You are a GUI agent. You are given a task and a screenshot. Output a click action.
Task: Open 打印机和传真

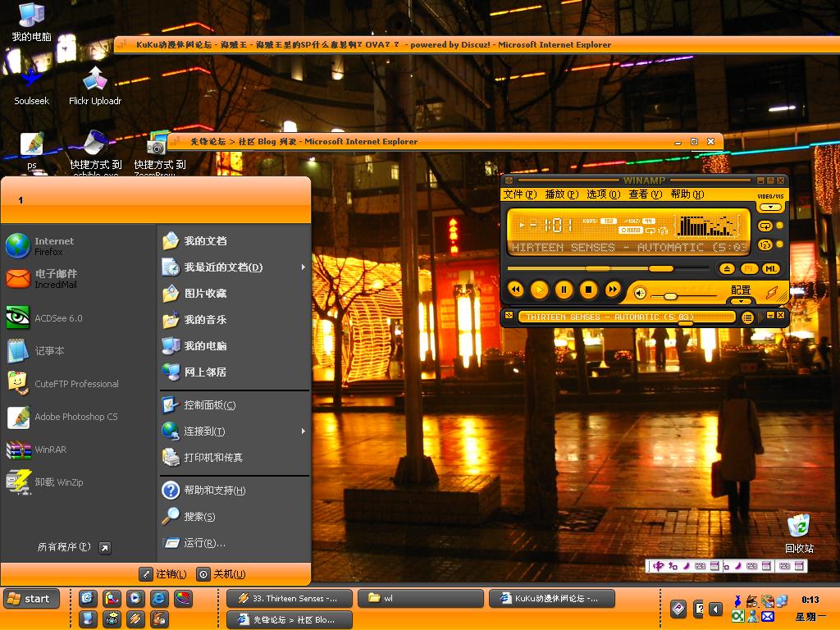pos(235,458)
